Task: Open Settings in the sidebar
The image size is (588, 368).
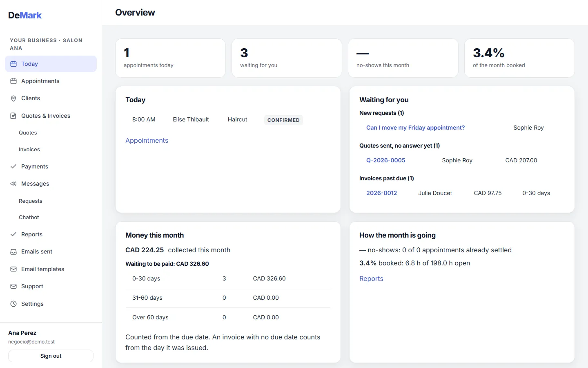Action: click(x=51, y=304)
